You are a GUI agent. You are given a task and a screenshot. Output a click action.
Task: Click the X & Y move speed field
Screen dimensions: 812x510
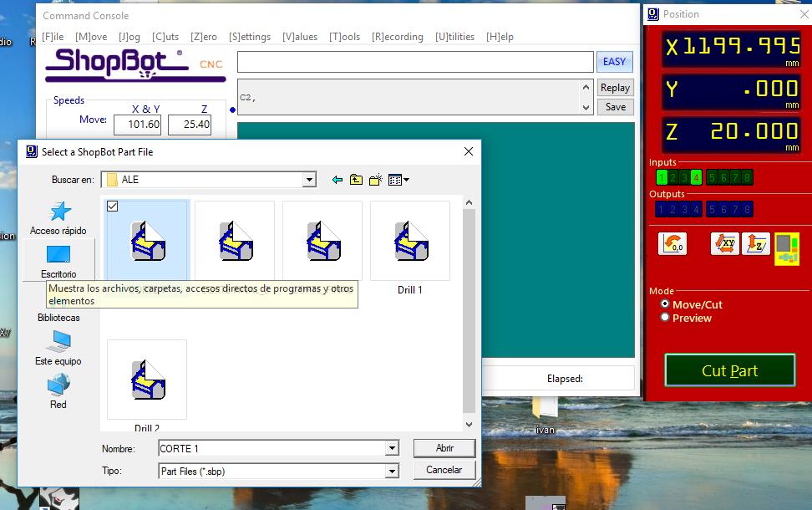coord(137,125)
